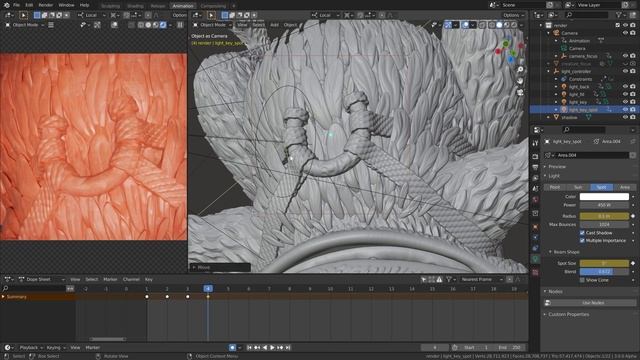Open the Window menu
Screen dimensions: 640x360
coord(66,5)
